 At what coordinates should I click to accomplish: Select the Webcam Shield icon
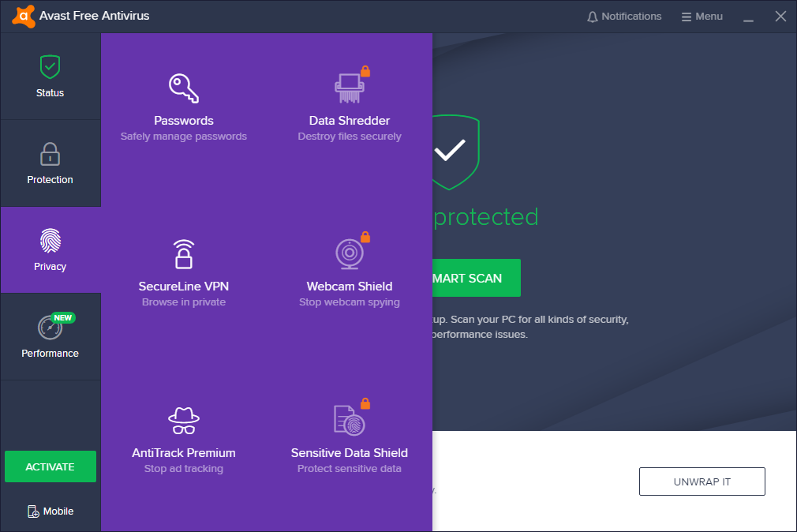point(350,254)
